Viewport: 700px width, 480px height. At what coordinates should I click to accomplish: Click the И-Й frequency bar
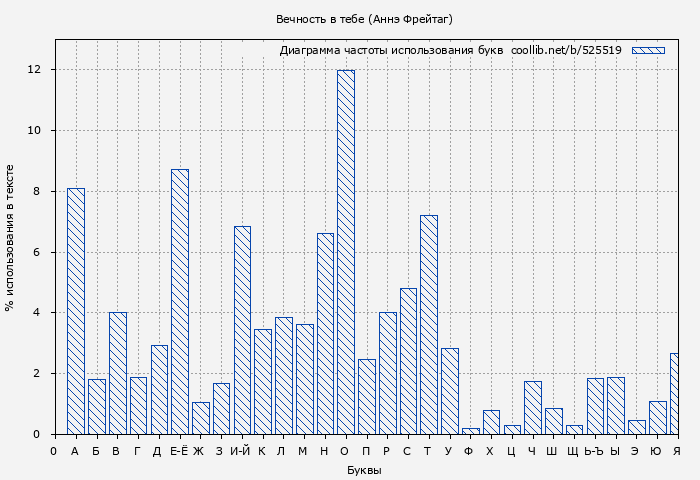coord(242,330)
